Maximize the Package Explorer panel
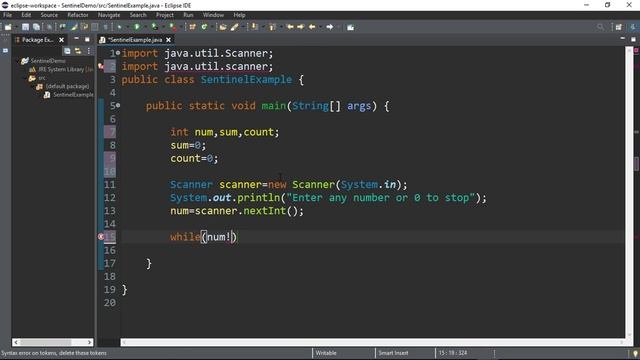The image size is (640, 360). (x=87, y=40)
